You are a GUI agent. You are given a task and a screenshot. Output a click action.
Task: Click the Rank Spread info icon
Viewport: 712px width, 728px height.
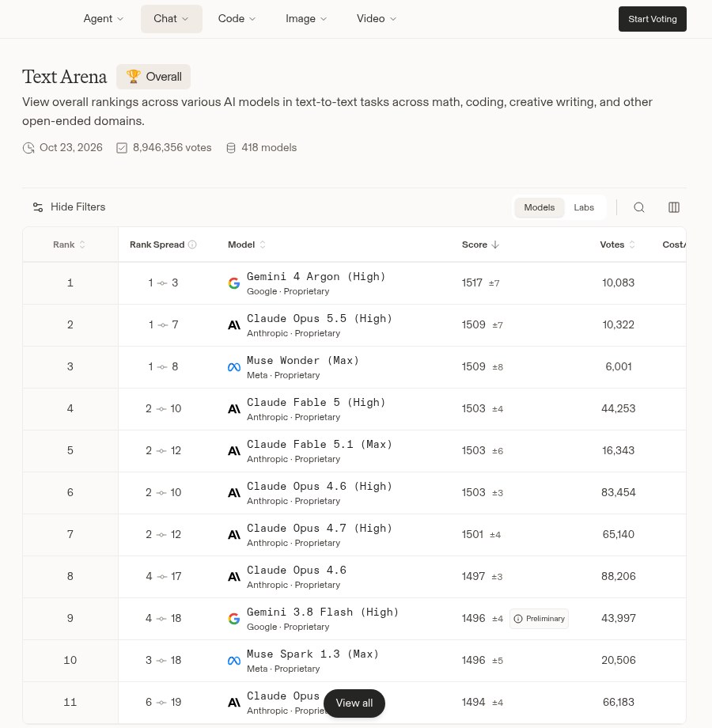coord(192,245)
